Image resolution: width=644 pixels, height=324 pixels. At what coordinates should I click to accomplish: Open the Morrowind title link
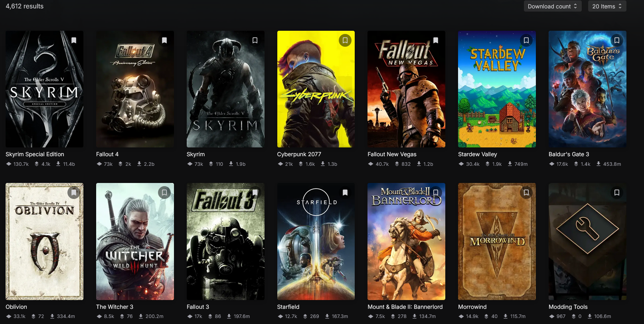472,307
